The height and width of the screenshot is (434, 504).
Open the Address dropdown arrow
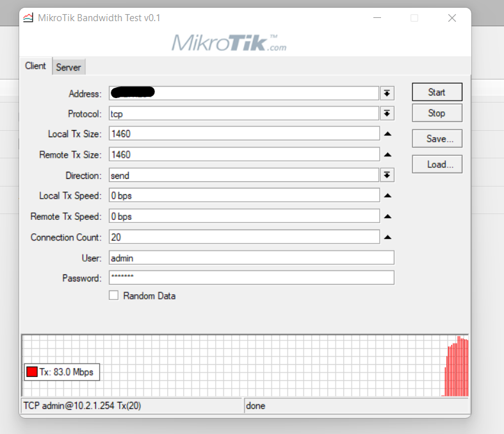click(387, 94)
